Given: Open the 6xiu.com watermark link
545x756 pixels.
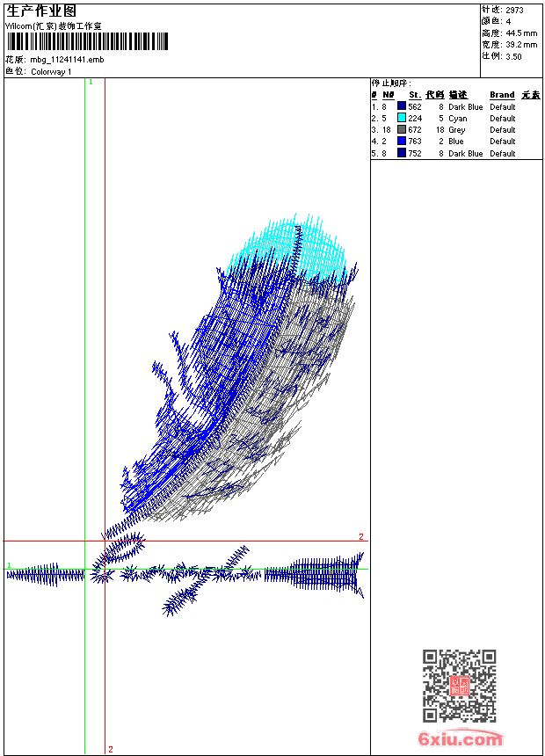Looking at the screenshot, I should 460,740.
